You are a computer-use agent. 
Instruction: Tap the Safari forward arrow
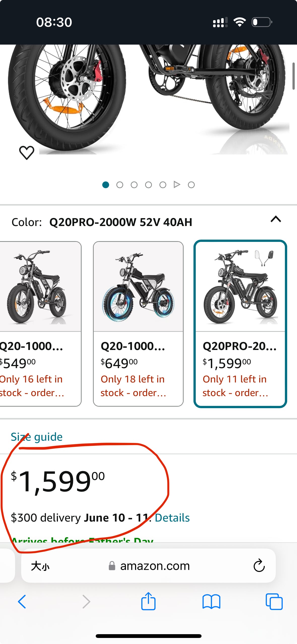[86, 602]
